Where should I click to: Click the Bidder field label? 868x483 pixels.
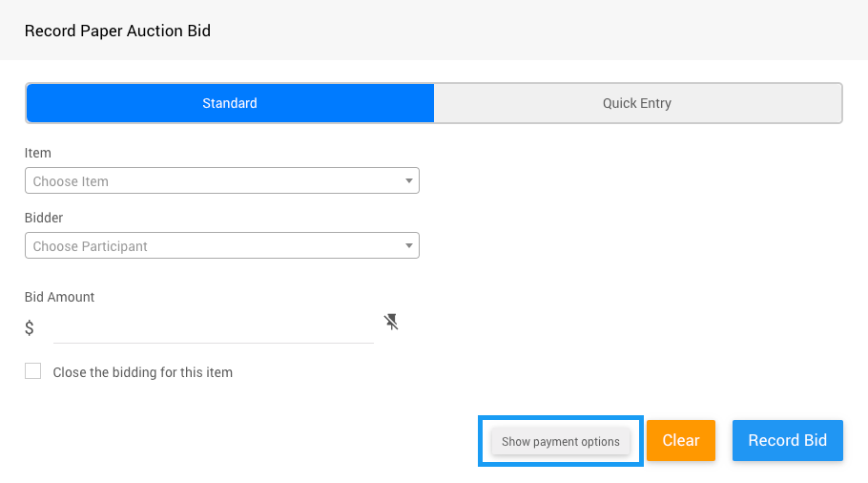[x=44, y=218]
